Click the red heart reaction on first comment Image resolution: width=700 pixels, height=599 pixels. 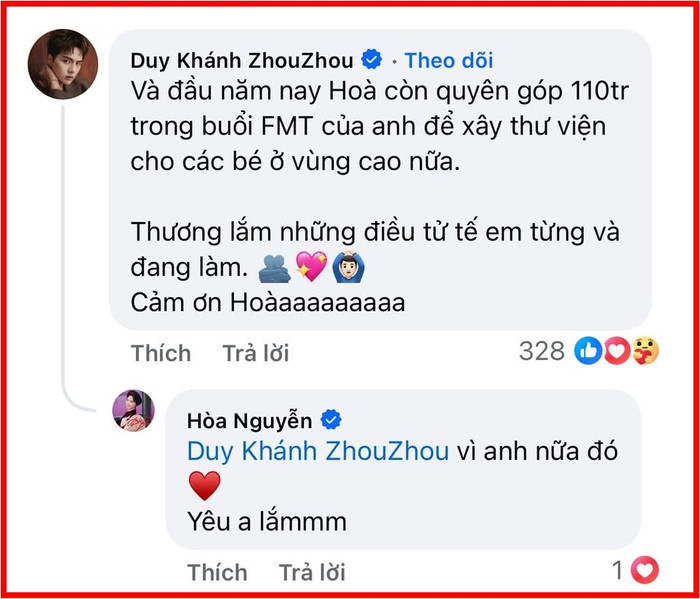coord(617,351)
